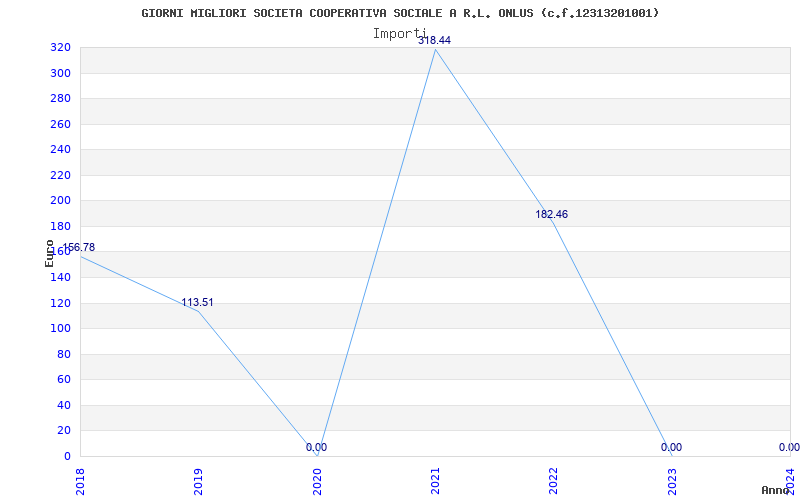Click y-axis value 60

pyautogui.click(x=63, y=380)
